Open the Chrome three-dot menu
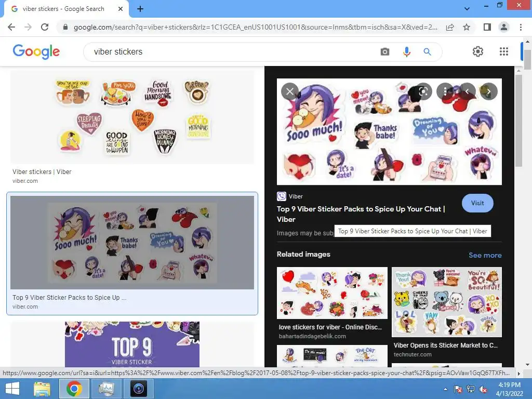The image size is (532, 399). 521,27
